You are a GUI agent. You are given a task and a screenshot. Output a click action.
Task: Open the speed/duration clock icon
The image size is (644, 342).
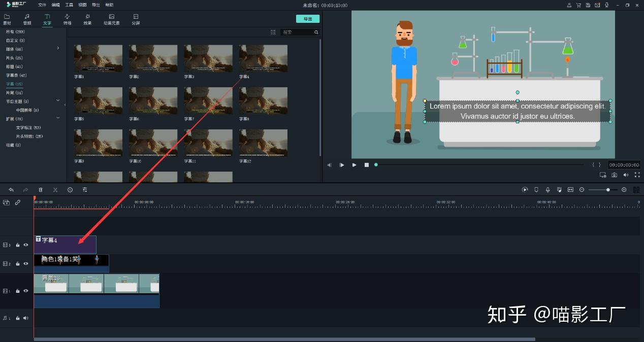[x=70, y=190]
